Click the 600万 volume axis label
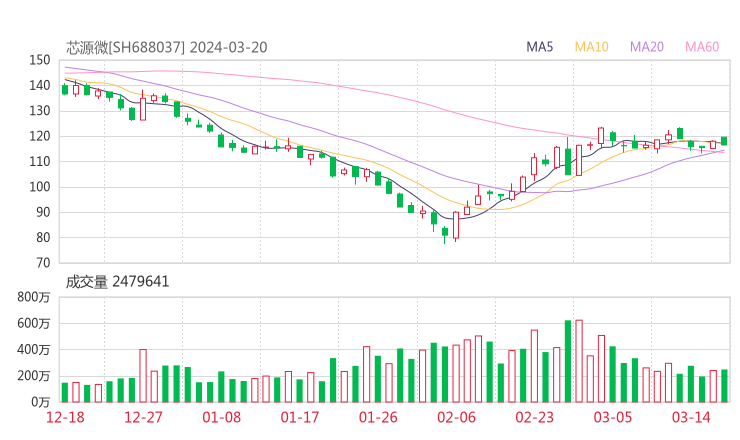 [33, 323]
